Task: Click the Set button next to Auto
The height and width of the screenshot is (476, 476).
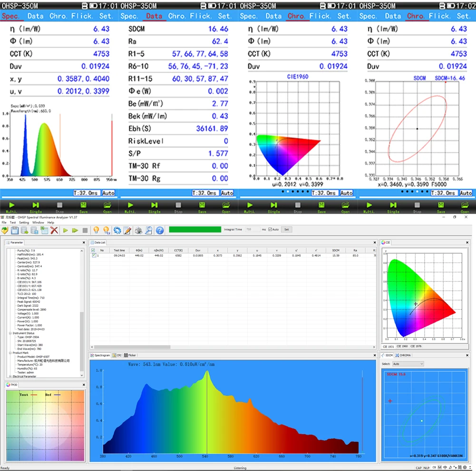Action: [x=286, y=230]
